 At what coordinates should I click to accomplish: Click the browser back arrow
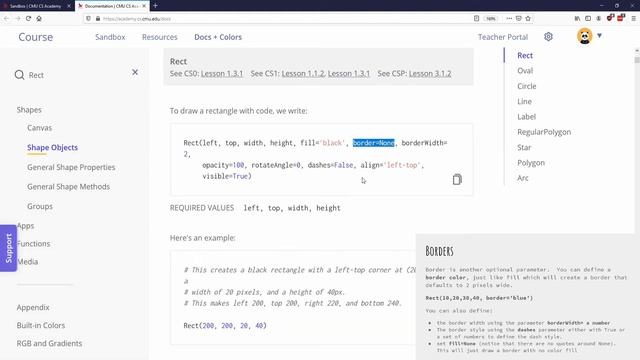[x=7, y=18]
